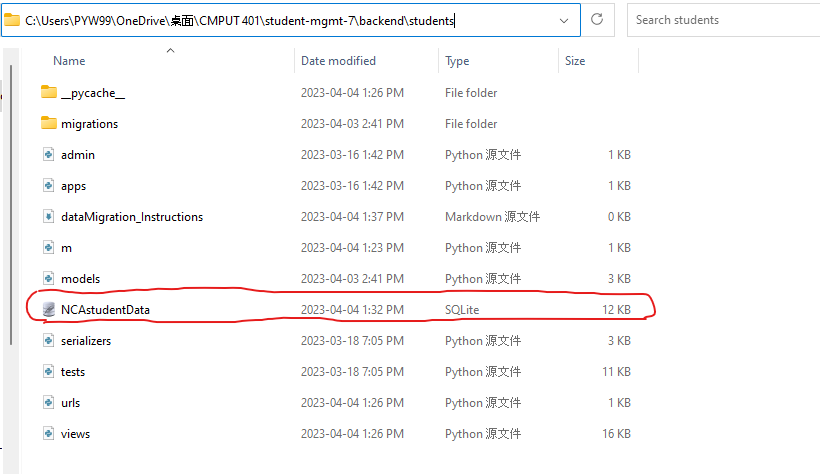Click the dataMigration_Instructions markdown file icon
The width and height of the screenshot is (820, 474).
(49, 217)
